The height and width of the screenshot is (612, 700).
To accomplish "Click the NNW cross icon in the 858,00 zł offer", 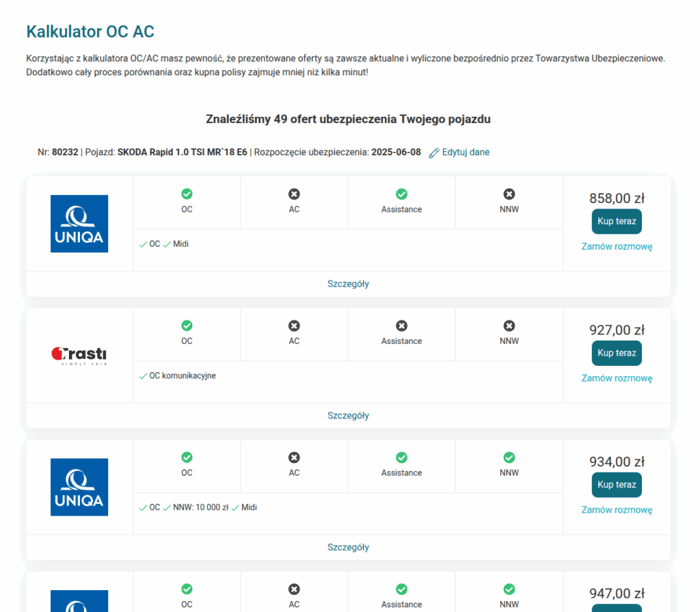I will pyautogui.click(x=509, y=194).
